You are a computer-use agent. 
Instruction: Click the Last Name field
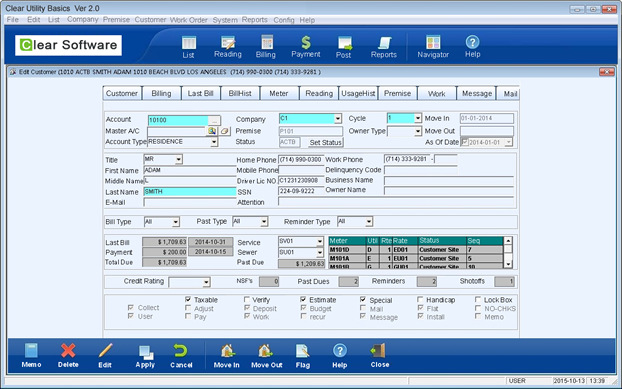pos(190,192)
